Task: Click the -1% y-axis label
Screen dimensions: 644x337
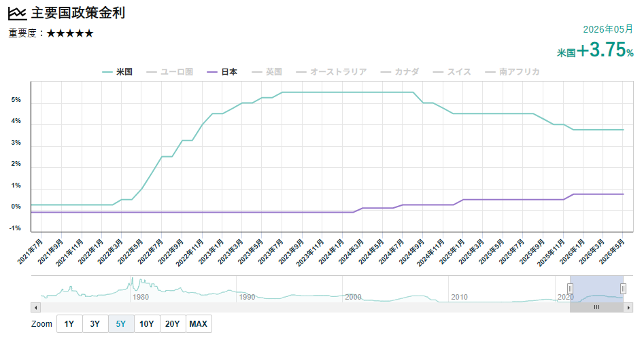Action: 15,228
